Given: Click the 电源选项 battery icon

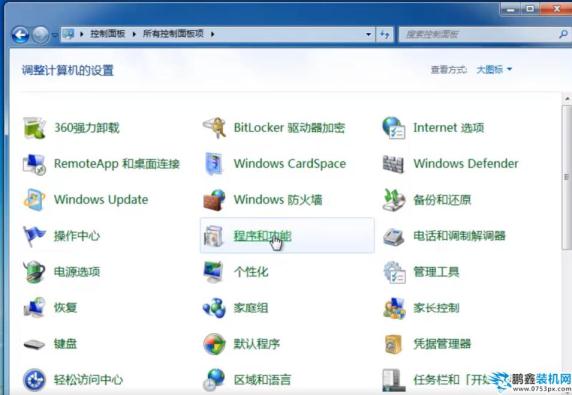Looking at the screenshot, I should pos(34,272).
